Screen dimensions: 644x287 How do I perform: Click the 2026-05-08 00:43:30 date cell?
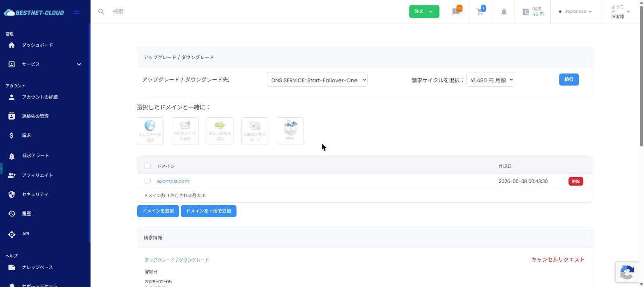point(523,181)
